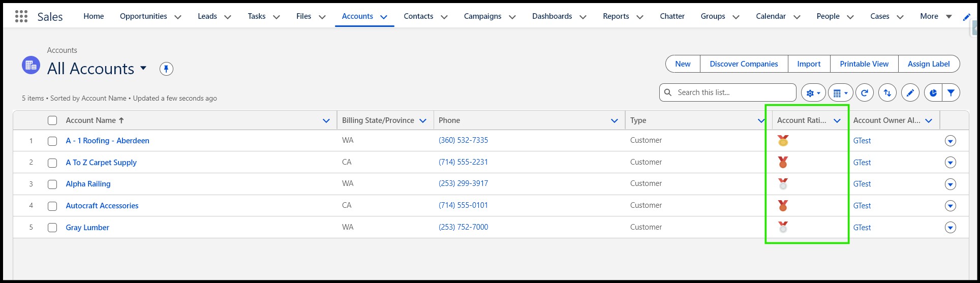980x283 pixels.
Task: Select the Alpha Railing row checkbox
Action: pyautogui.click(x=52, y=184)
